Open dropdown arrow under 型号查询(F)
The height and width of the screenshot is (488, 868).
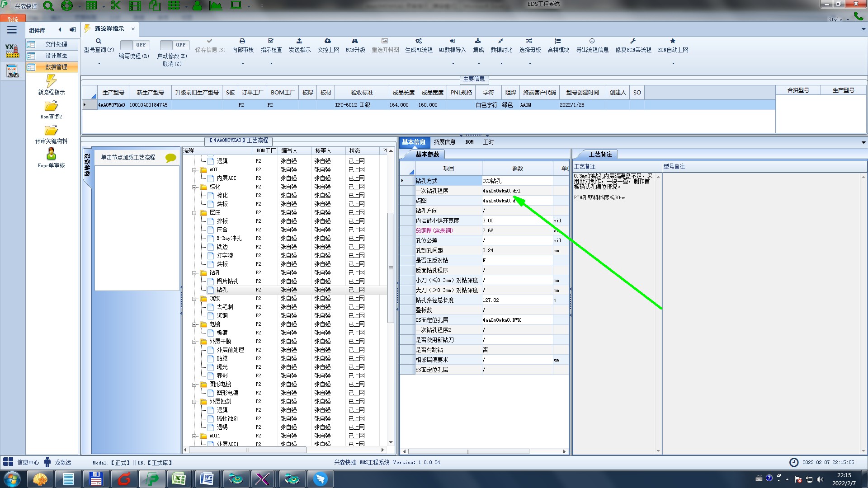click(99, 63)
